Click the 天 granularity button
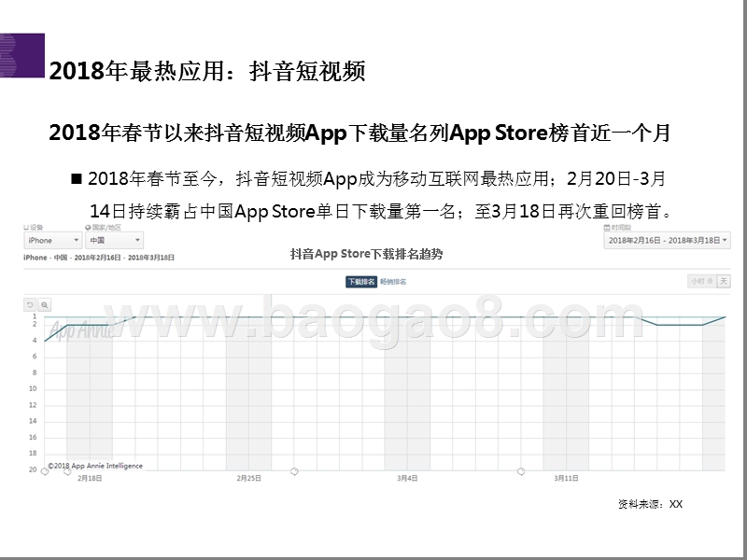The image size is (747, 560). [724, 282]
